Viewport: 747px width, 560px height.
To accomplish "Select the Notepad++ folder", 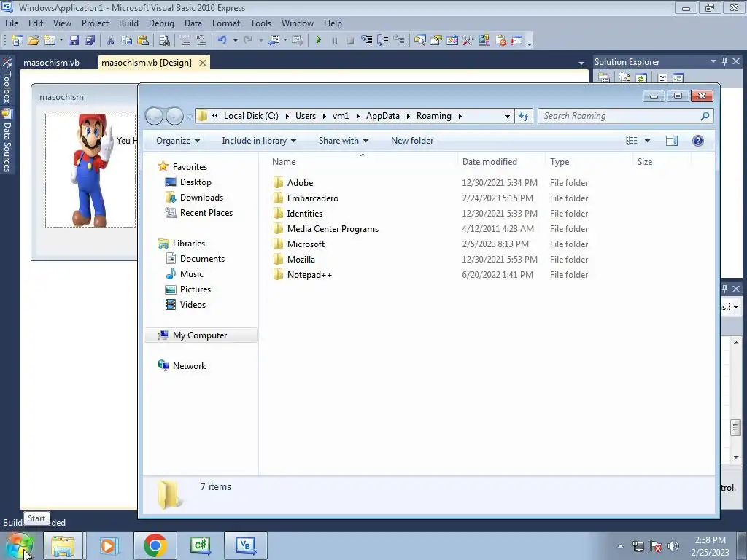I will click(x=309, y=275).
